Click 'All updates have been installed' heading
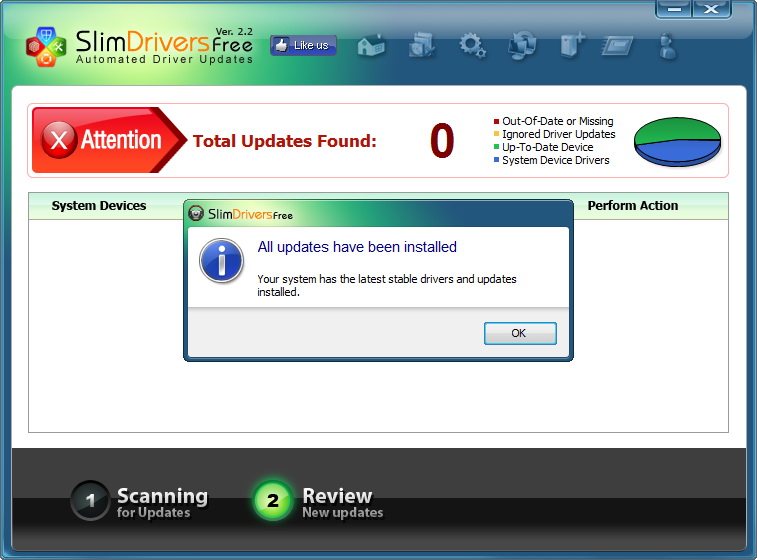 (357, 247)
